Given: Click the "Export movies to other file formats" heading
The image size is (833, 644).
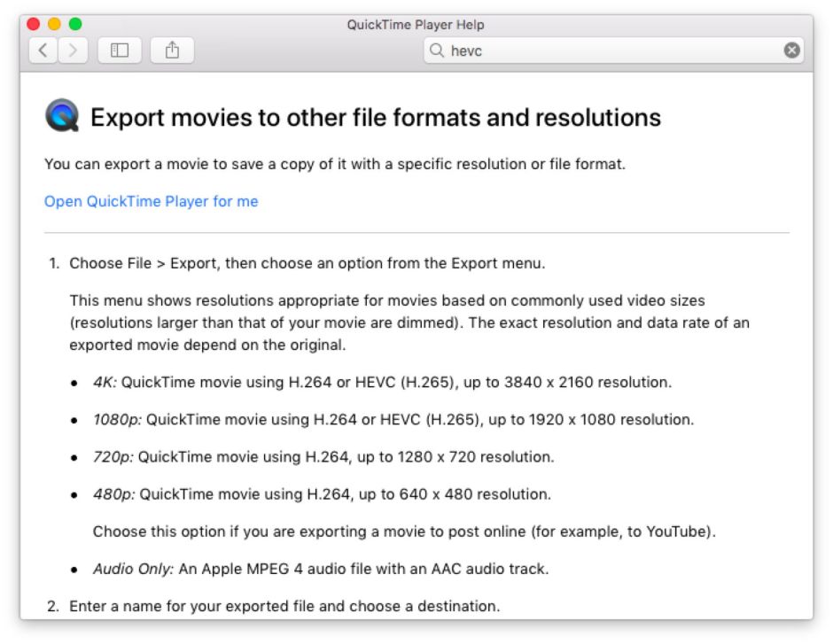Looking at the screenshot, I should [376, 117].
